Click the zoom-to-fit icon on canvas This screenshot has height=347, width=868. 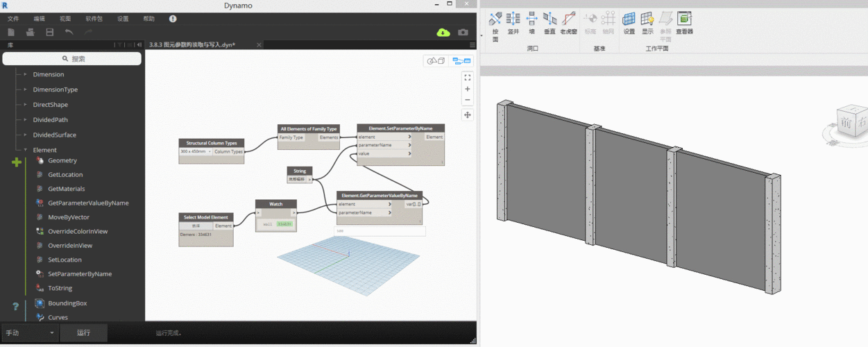(x=468, y=78)
